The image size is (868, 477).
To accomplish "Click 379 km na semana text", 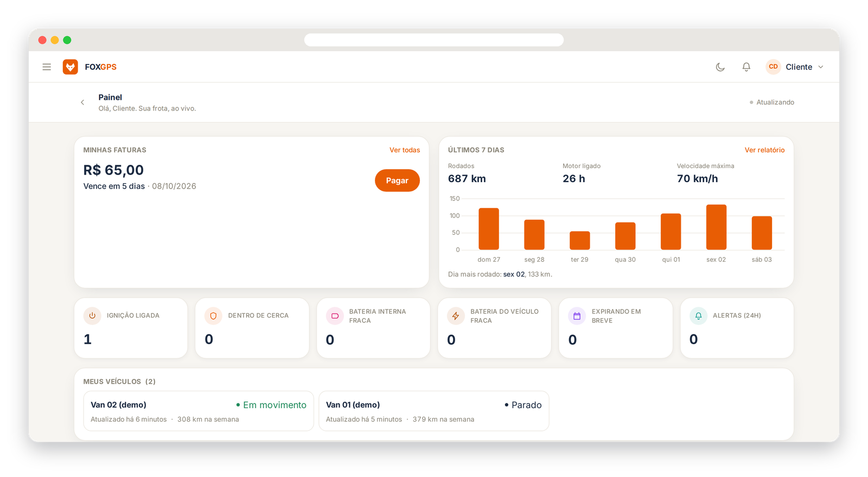I will coord(443,420).
